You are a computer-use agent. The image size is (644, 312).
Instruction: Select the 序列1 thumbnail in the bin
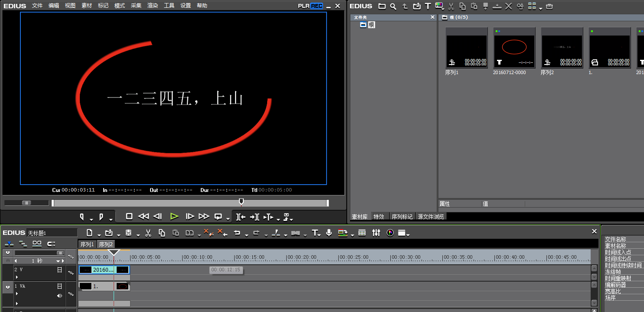466,48
